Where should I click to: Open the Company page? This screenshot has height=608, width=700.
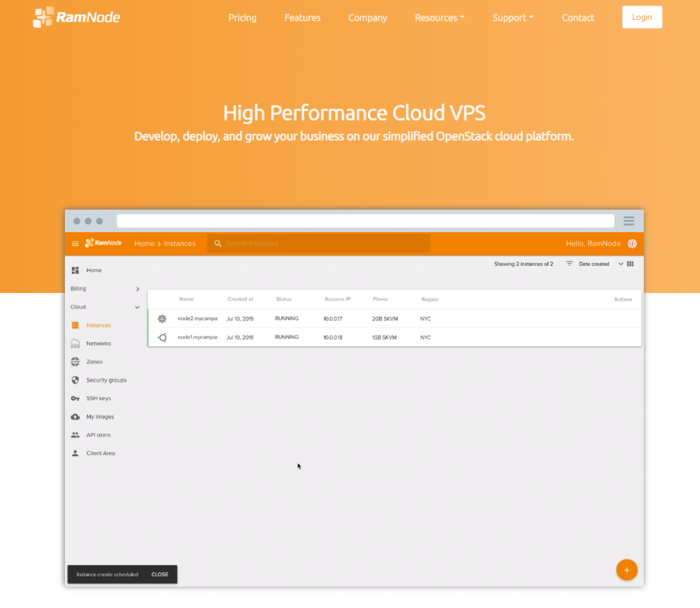pos(367,18)
